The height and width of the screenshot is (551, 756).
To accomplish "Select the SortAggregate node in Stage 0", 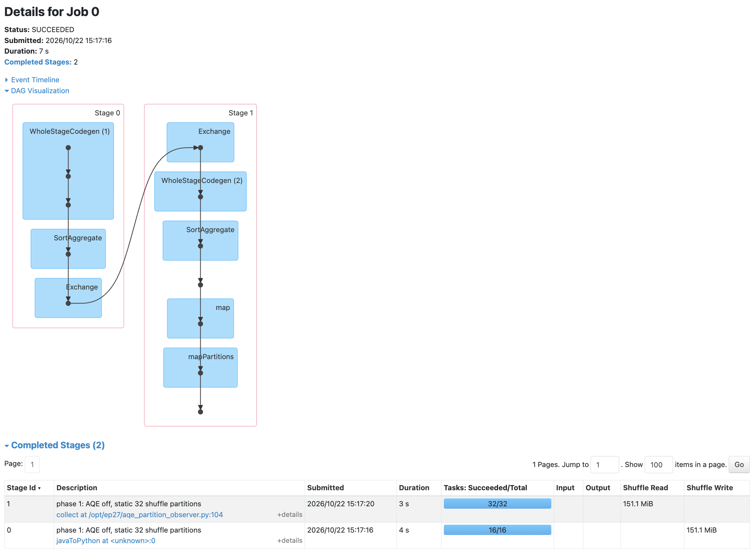I will (68, 249).
